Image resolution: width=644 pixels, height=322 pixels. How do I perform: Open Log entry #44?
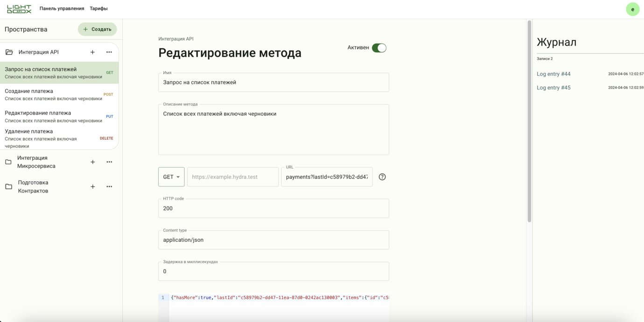click(553, 74)
